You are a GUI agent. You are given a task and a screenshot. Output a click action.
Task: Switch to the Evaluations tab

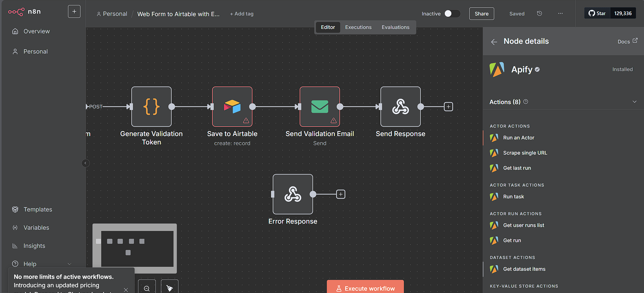[396, 27]
